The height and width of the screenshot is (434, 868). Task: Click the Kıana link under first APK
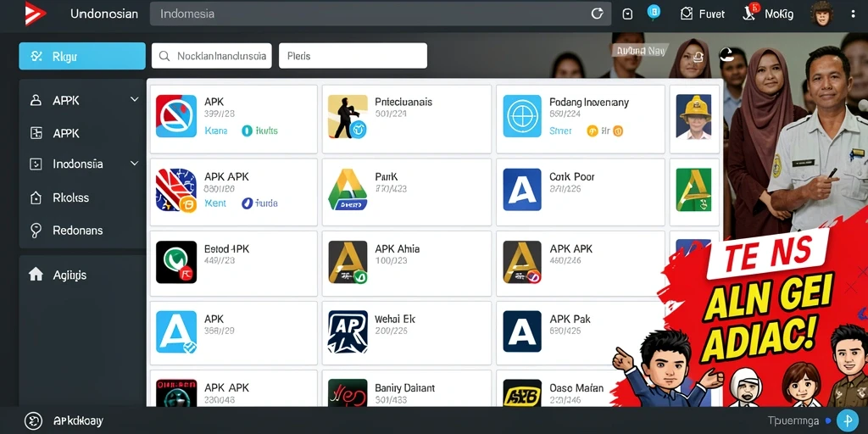[216, 131]
